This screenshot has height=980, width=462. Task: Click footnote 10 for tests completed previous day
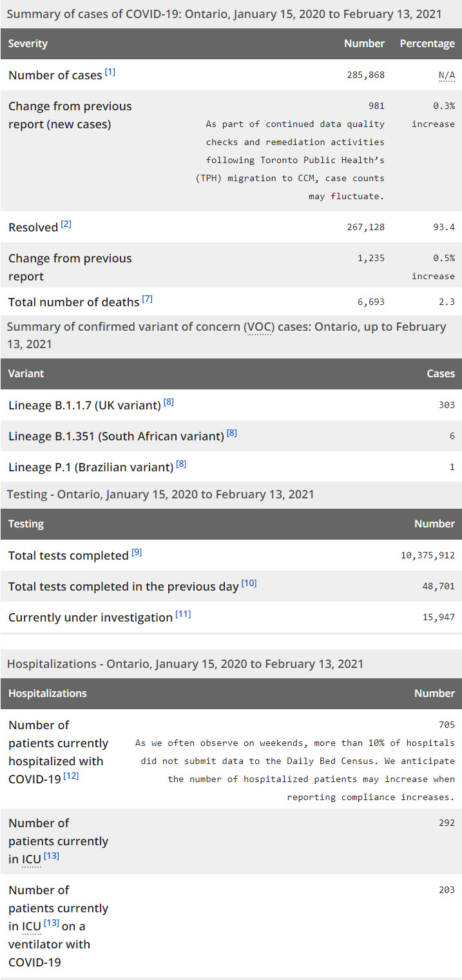coord(249,583)
